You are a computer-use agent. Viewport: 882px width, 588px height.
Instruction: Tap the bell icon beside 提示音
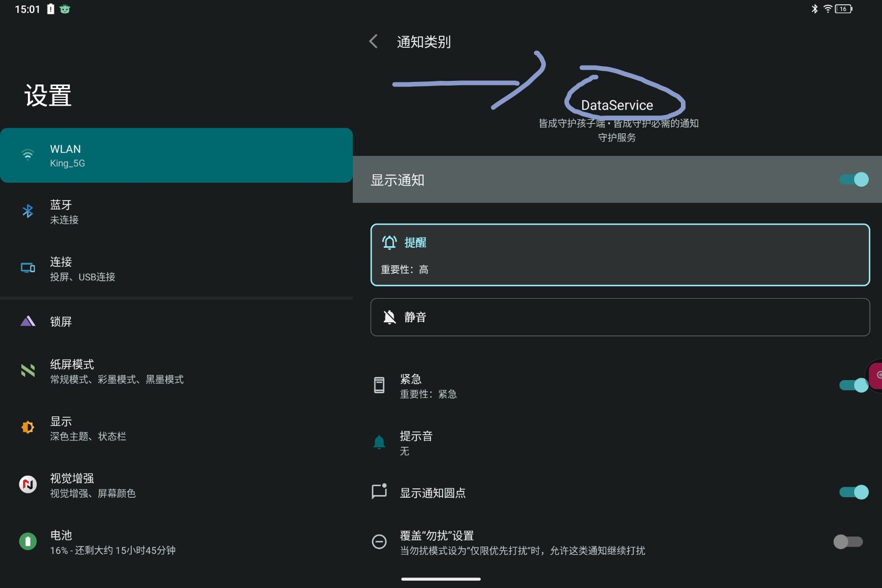point(379,442)
